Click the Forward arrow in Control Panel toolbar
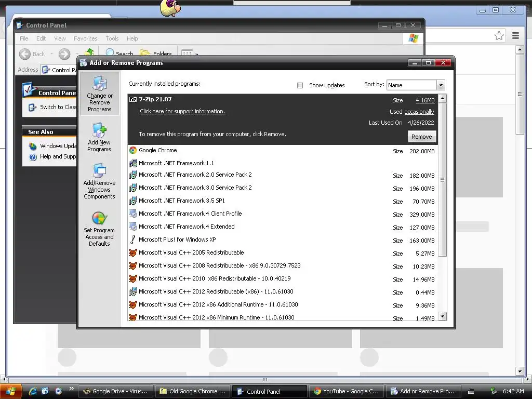The width and height of the screenshot is (532, 399). 64,54
